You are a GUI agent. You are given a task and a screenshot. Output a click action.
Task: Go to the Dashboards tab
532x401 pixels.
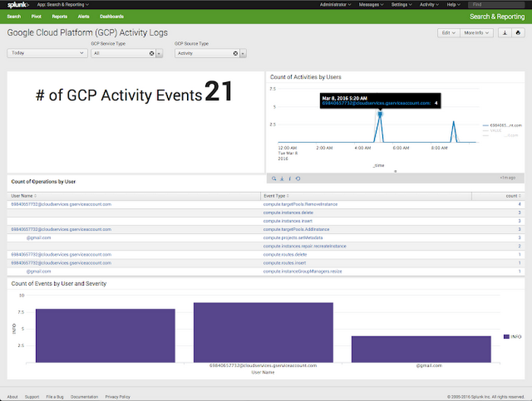pyautogui.click(x=112, y=17)
